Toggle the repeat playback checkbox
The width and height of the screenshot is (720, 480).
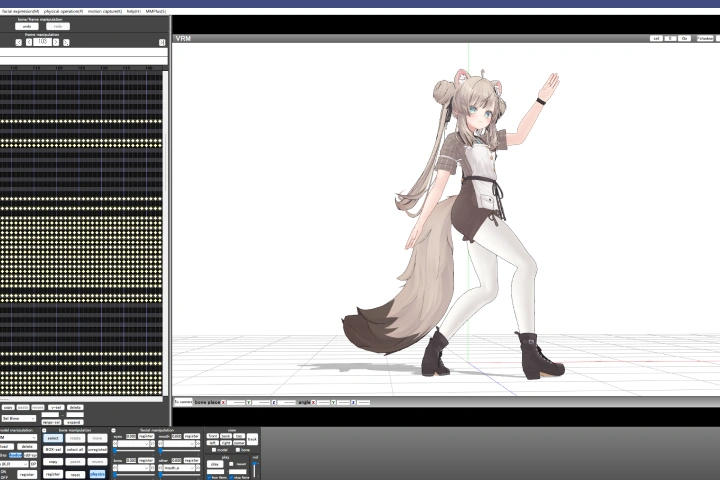(x=231, y=464)
